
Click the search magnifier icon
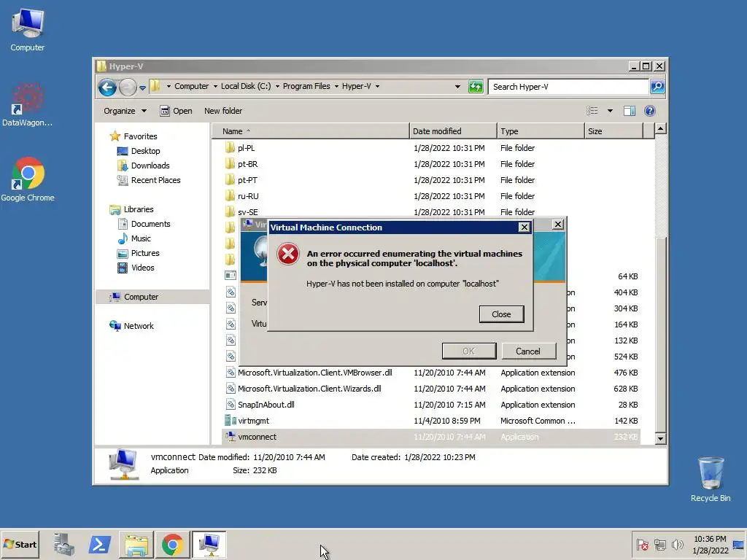click(x=657, y=87)
